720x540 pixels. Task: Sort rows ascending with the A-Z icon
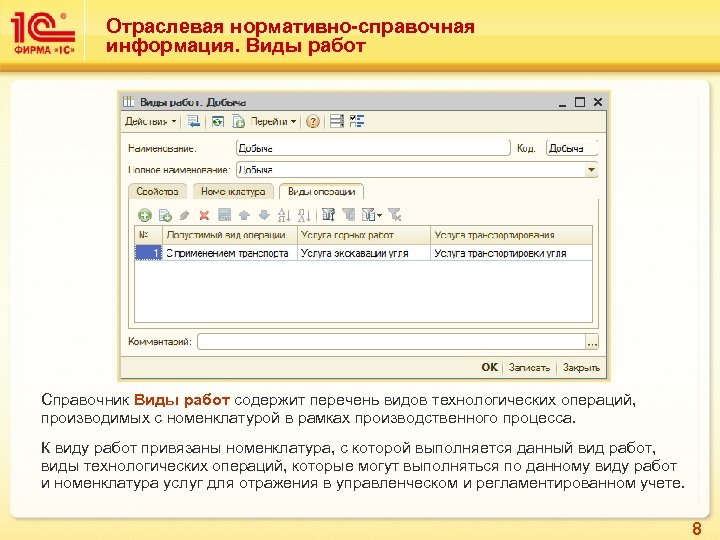284,215
